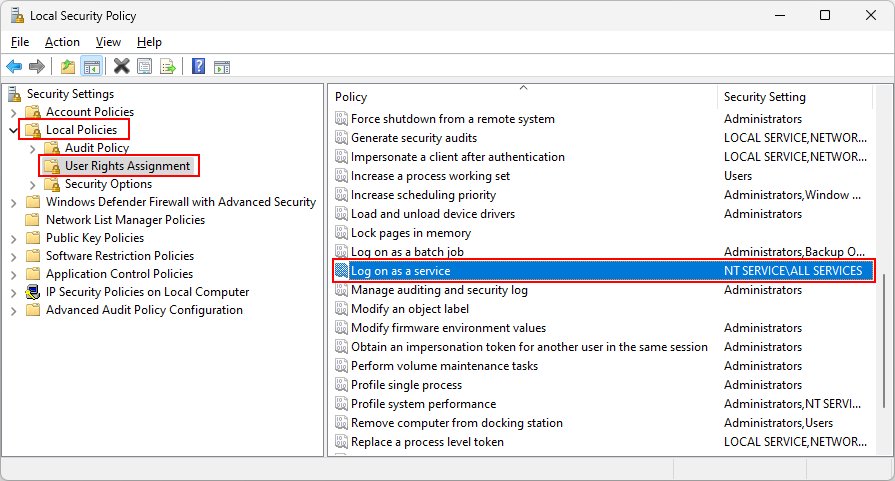Click the Policy column header
Screen dimensions: 895x481
pos(522,97)
